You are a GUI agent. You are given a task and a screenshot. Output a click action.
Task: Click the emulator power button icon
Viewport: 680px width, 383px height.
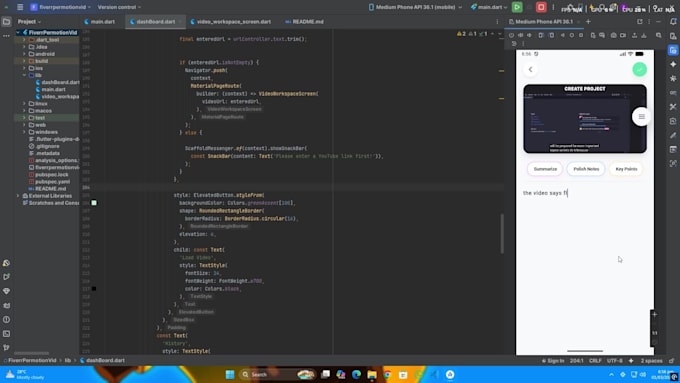[511, 35]
